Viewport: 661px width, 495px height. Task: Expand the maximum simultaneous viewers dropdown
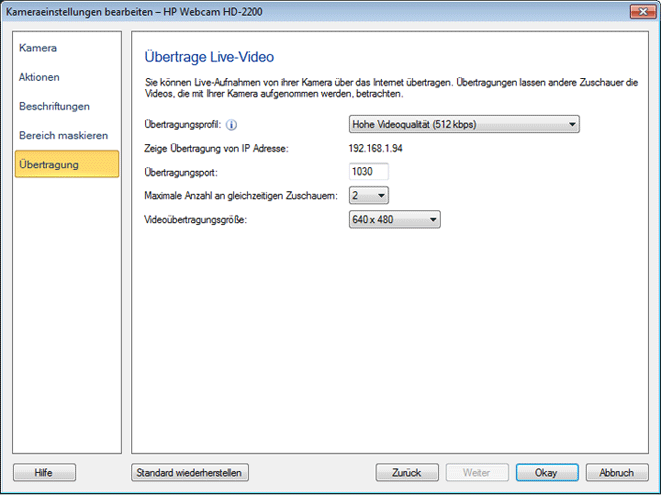coord(367,196)
